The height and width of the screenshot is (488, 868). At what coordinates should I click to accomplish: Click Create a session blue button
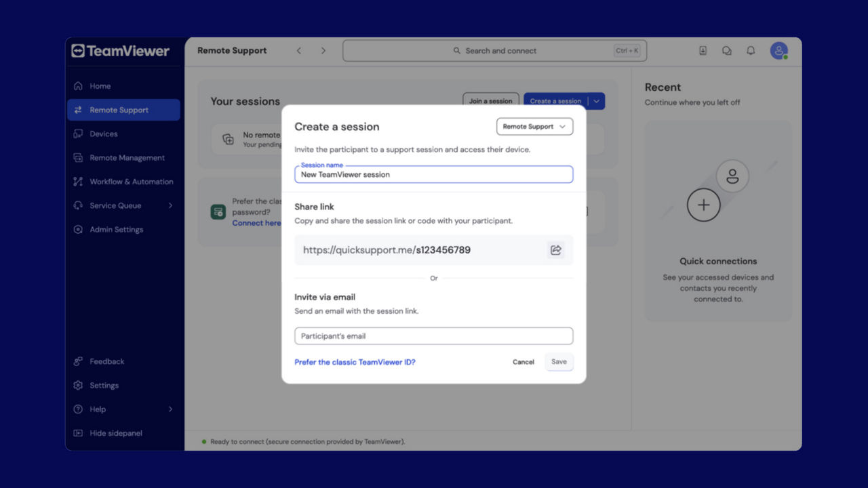click(555, 101)
